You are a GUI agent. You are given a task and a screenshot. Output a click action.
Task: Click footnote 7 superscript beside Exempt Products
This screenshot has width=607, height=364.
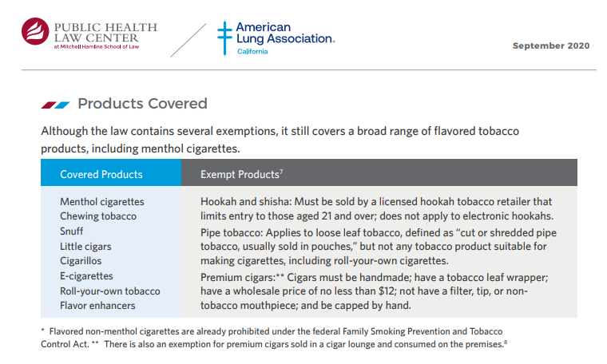click(281, 172)
